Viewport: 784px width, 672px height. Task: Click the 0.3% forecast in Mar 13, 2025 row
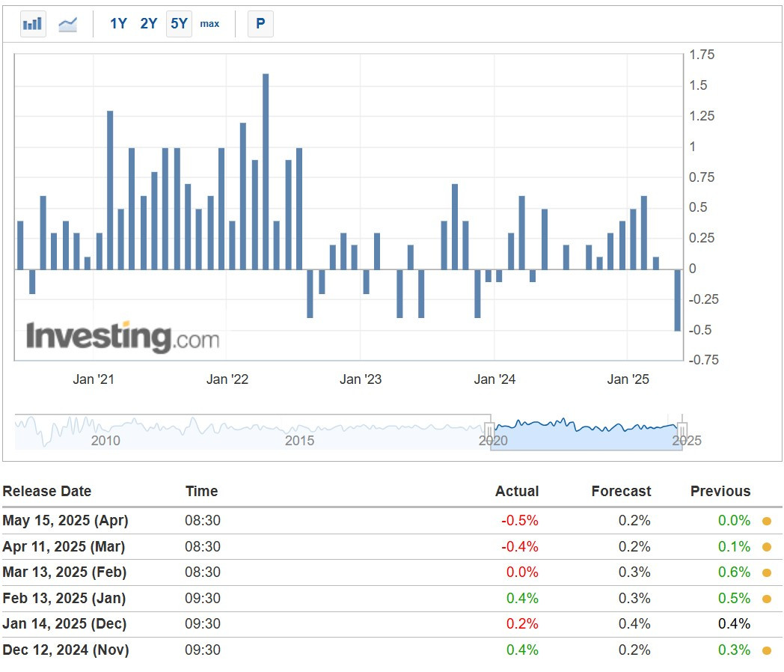click(634, 572)
